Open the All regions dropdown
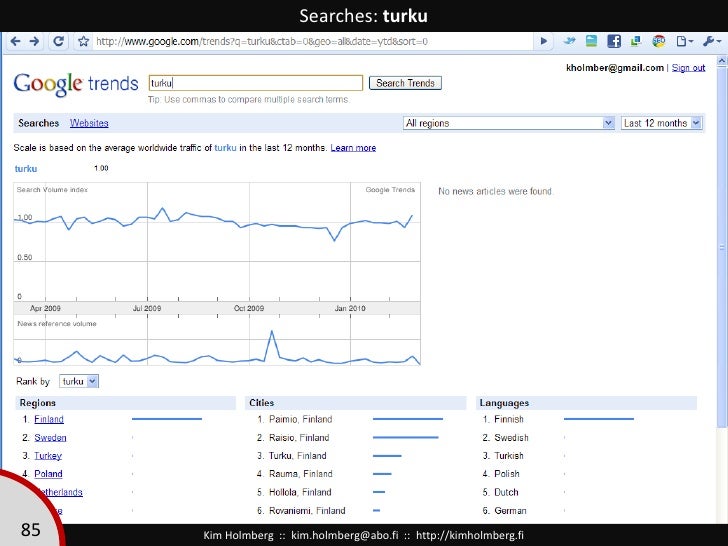The image size is (728, 546). (x=509, y=123)
